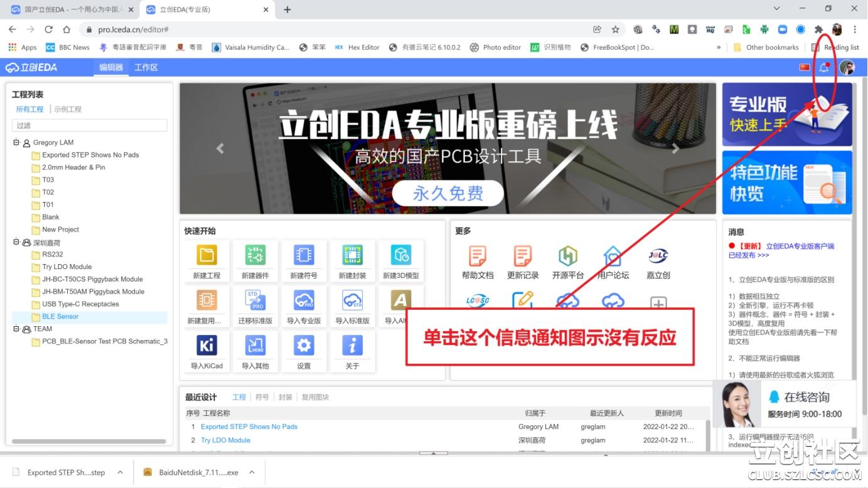Image resolution: width=868 pixels, height=488 pixels.
Task: Open the Exported STEP download options arrow
Action: pyautogui.click(x=120, y=472)
